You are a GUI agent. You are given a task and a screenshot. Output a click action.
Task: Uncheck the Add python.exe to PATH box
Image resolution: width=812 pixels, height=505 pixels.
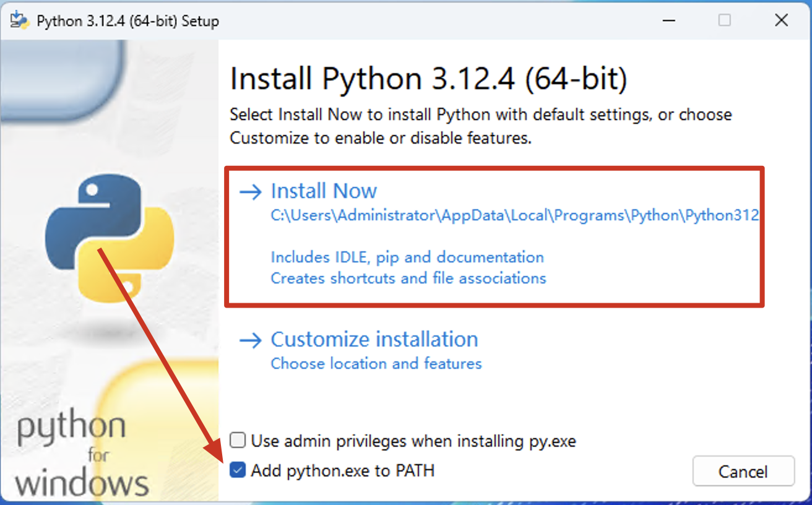(238, 470)
